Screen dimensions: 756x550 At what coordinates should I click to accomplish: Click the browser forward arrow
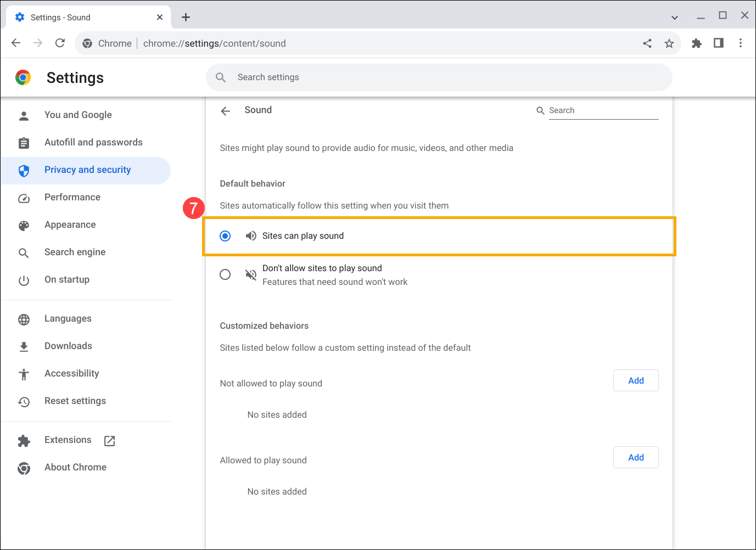(x=38, y=43)
